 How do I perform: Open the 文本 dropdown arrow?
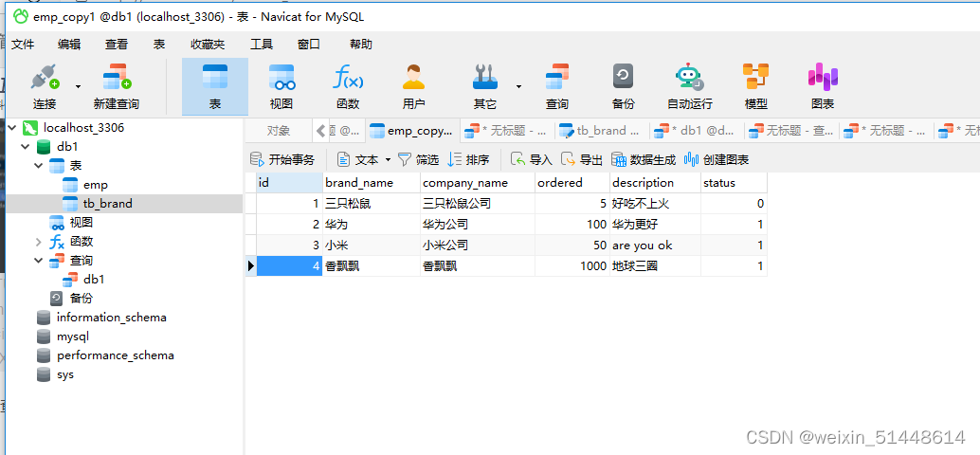pos(388,160)
